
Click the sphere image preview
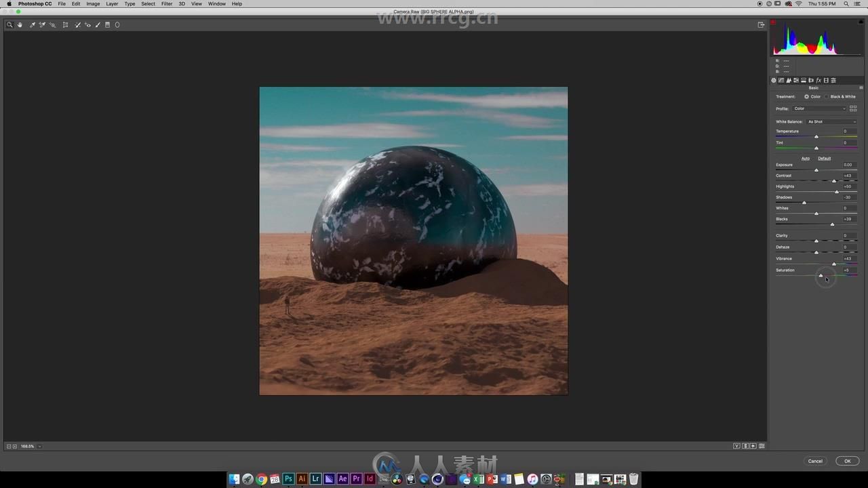[x=414, y=241]
